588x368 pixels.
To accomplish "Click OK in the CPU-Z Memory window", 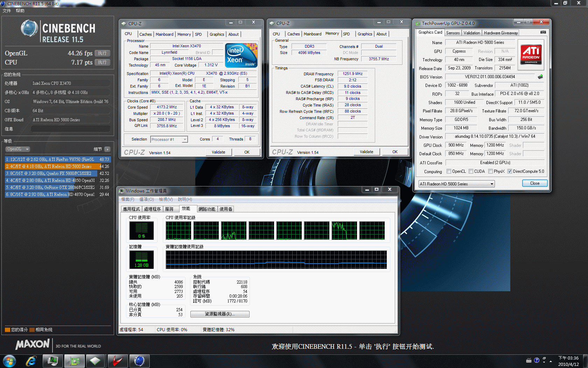I will 395,152.
